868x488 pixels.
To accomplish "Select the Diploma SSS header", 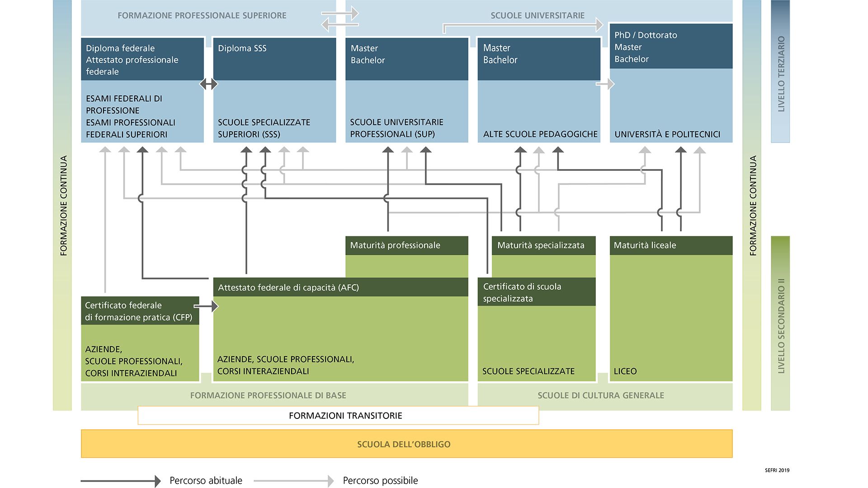I will 274,59.
